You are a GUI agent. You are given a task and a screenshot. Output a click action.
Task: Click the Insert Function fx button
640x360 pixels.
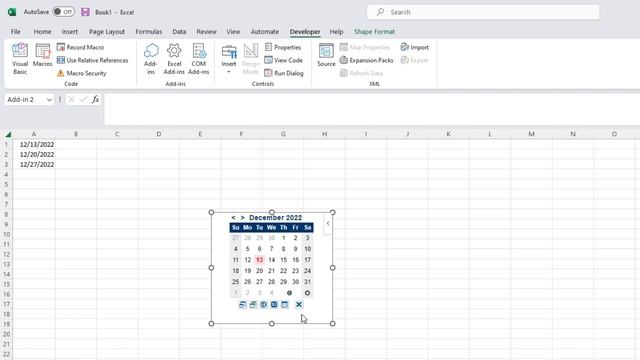[x=96, y=99]
